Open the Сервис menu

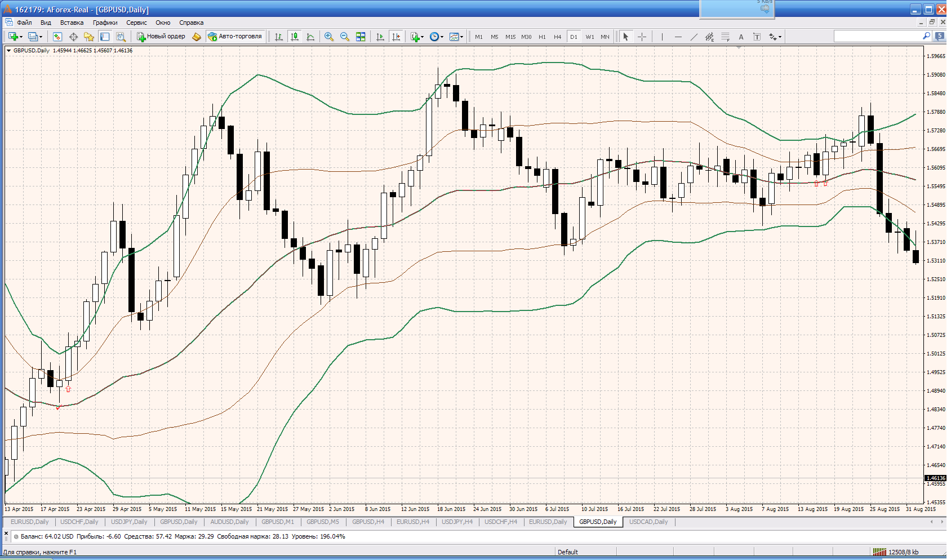(136, 23)
